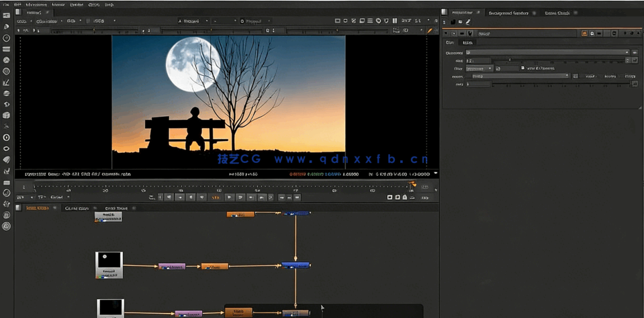This screenshot has height=318, width=644.
Task: Switch to the Curve Editor tab
Action: point(76,209)
